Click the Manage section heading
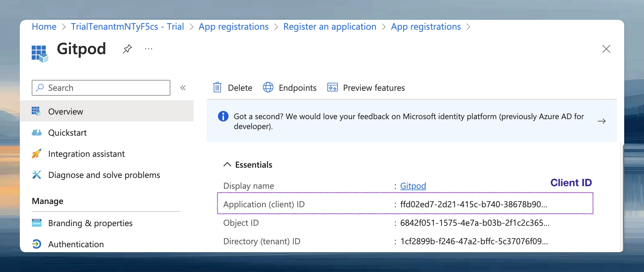 [x=48, y=201]
